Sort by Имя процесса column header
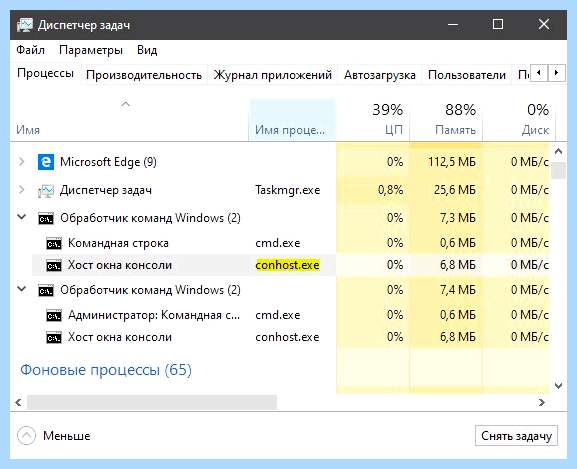Image resolution: width=577 pixels, height=469 pixels. tap(292, 120)
